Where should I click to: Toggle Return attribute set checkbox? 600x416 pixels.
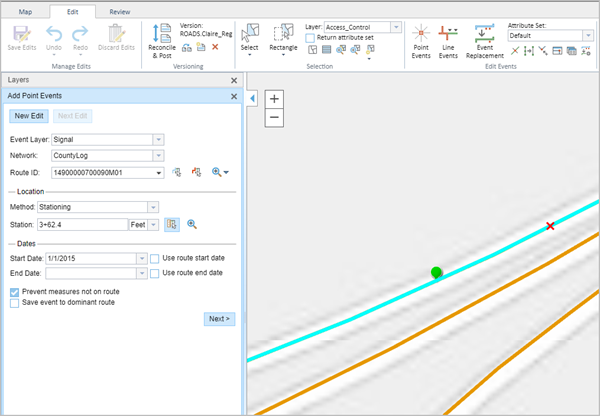[x=310, y=37]
